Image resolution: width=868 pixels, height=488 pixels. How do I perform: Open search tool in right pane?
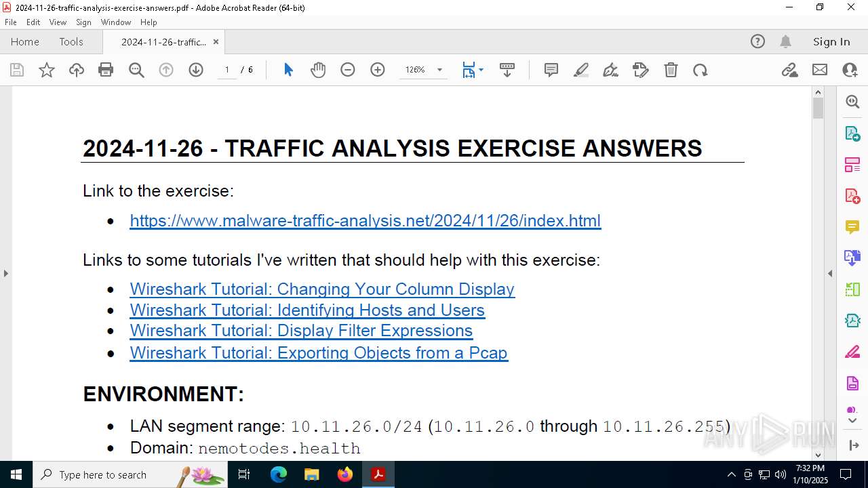(x=852, y=102)
